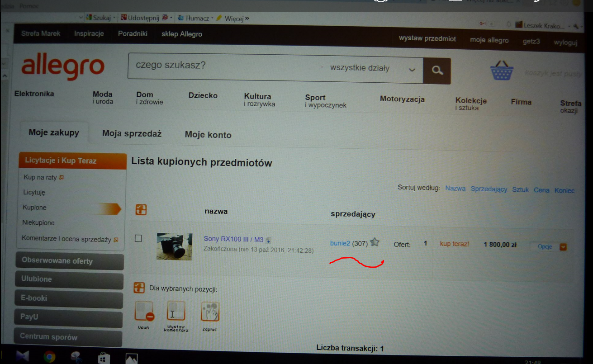Click the Wystaw komentarz icon
Viewport: 593px width, 364px height.
(176, 312)
